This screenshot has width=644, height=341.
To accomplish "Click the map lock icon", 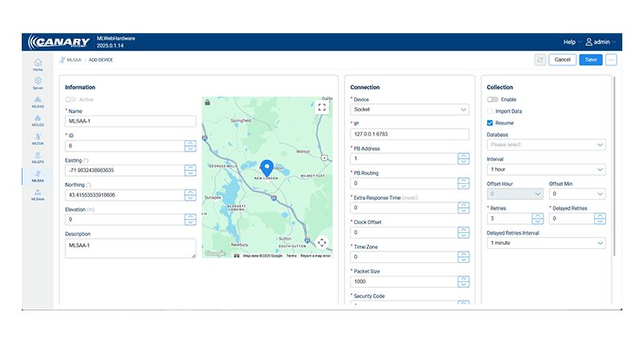I will coord(208,102).
